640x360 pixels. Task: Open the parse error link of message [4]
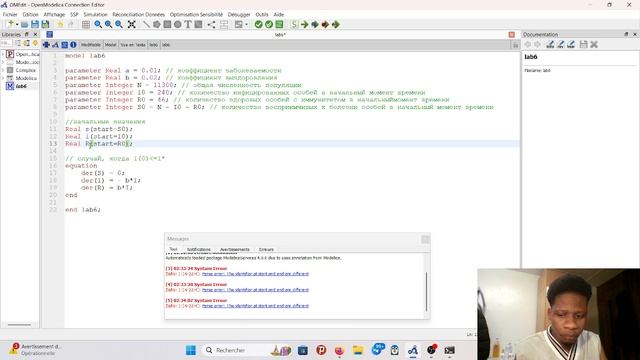tap(255, 290)
